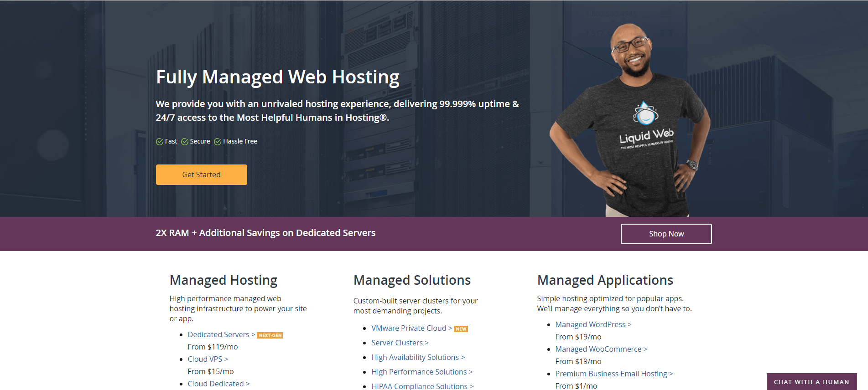Screen dimensions: 868x390
Task: Open High Availability Solutions link
Action: click(x=418, y=357)
